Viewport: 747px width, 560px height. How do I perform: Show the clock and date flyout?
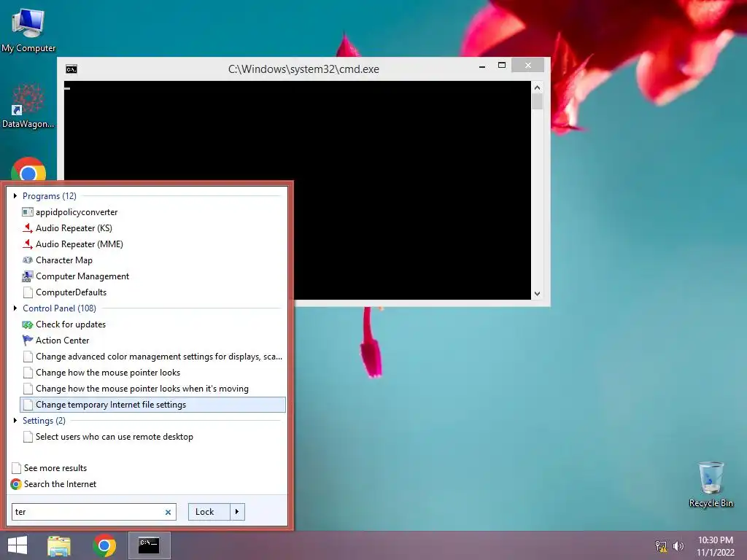point(716,546)
